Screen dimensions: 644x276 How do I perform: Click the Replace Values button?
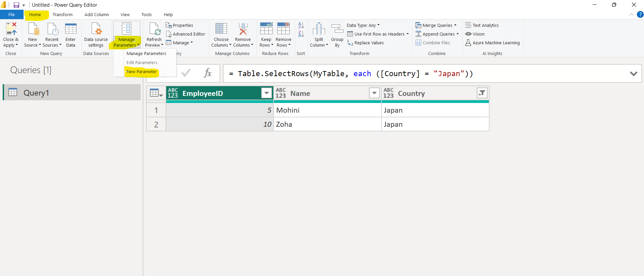click(369, 43)
